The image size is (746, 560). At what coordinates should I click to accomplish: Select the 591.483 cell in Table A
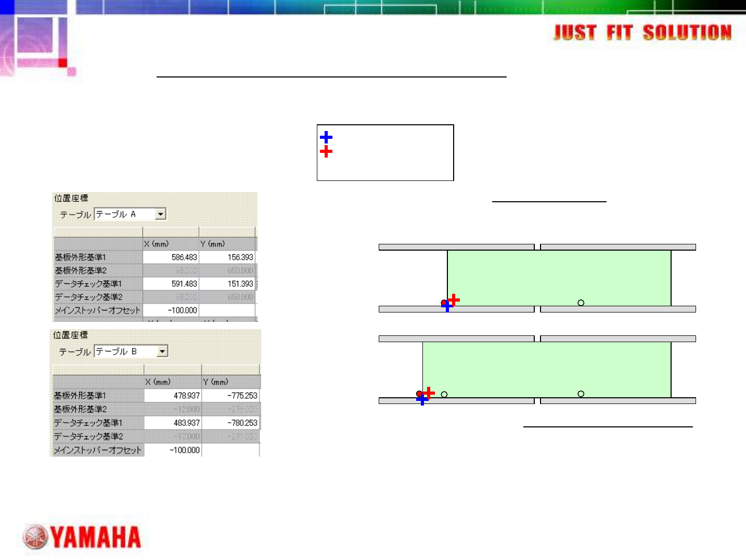(171, 284)
